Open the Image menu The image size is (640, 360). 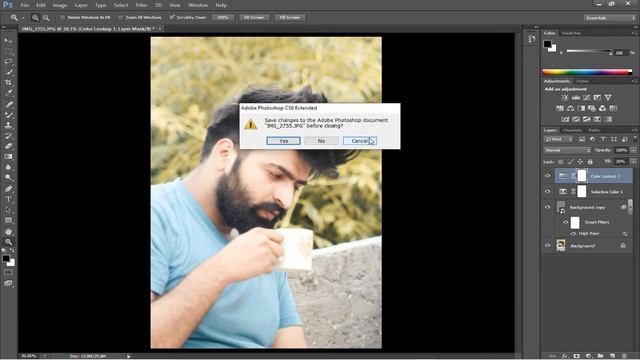pos(60,5)
